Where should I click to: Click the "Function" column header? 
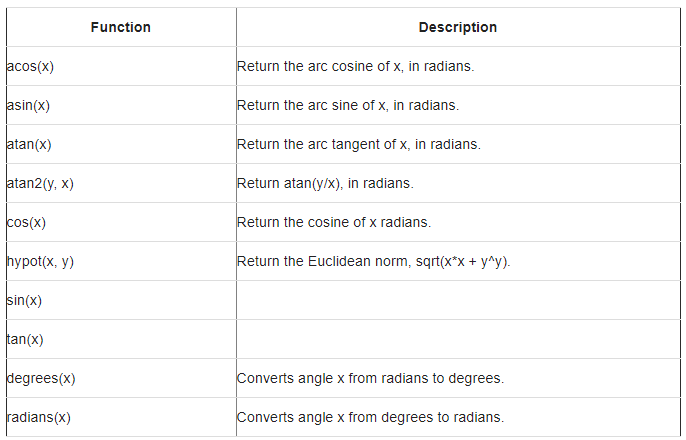pos(120,27)
